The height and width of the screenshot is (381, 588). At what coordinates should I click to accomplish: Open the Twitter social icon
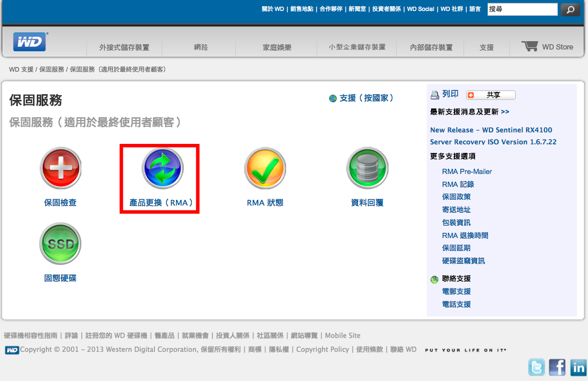tap(536, 367)
